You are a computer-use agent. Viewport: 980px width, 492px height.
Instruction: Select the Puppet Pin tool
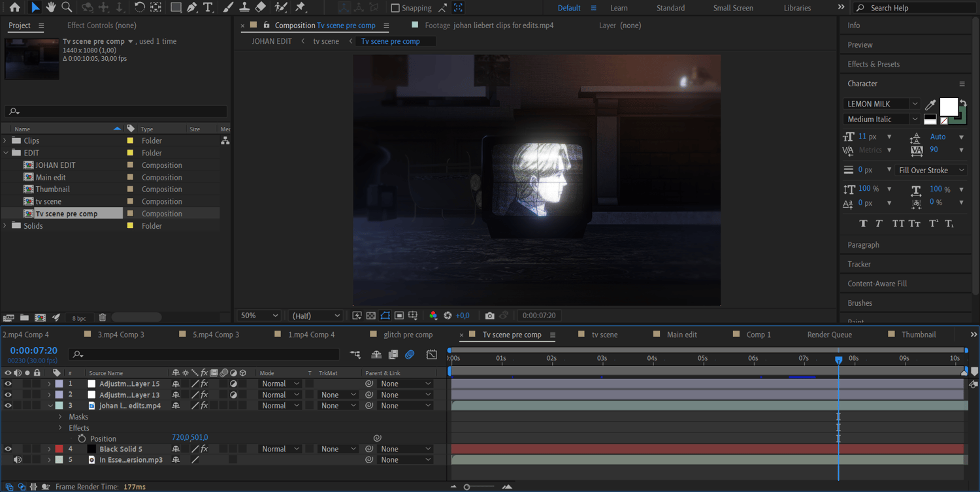tap(301, 7)
